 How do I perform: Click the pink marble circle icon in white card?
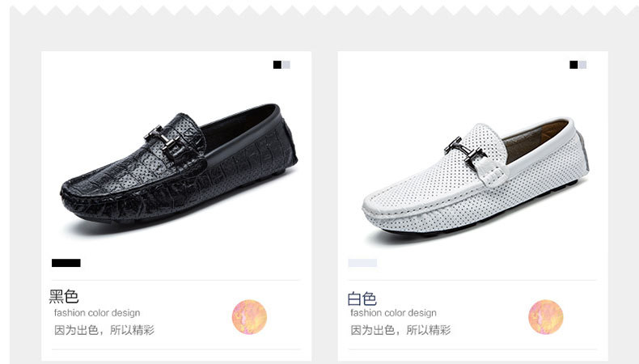pos(546,317)
